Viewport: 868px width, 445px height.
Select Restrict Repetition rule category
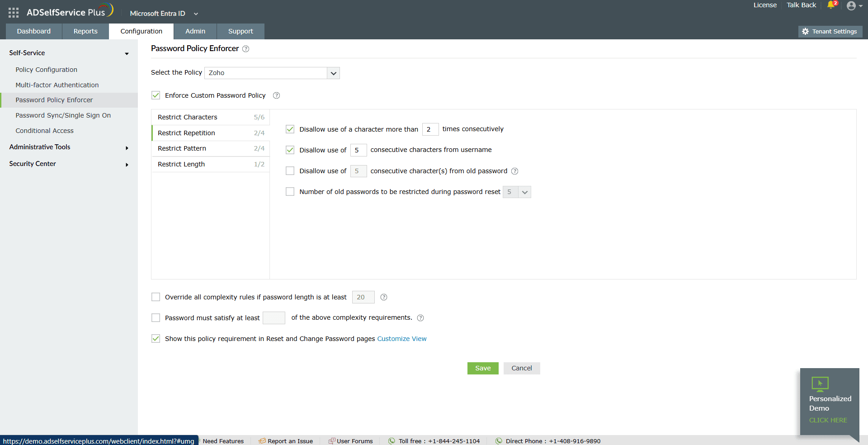click(211, 133)
